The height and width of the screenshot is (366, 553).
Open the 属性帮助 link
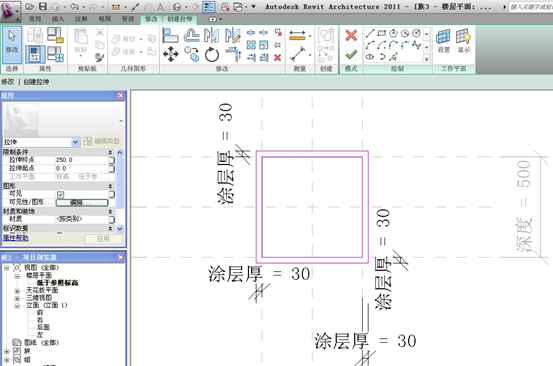point(16,238)
